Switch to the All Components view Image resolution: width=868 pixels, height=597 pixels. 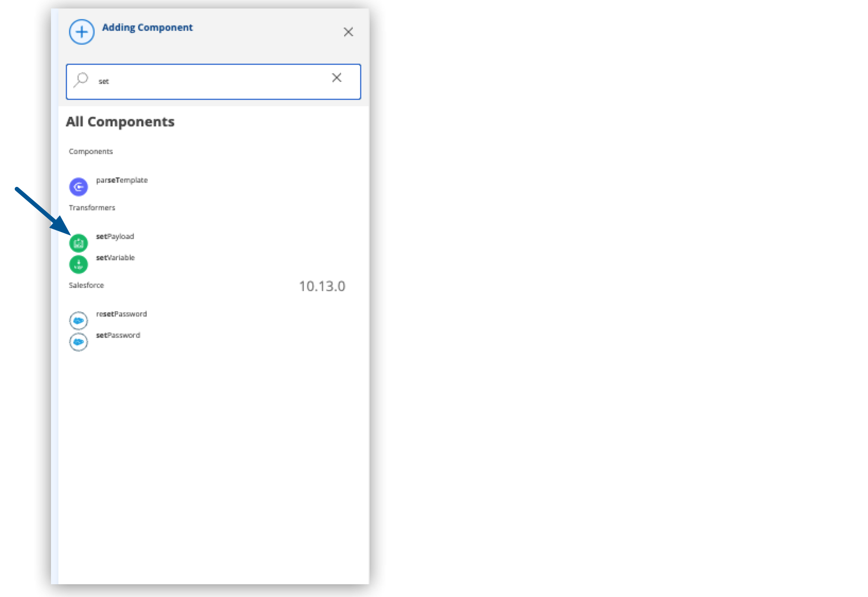pyautogui.click(x=120, y=122)
